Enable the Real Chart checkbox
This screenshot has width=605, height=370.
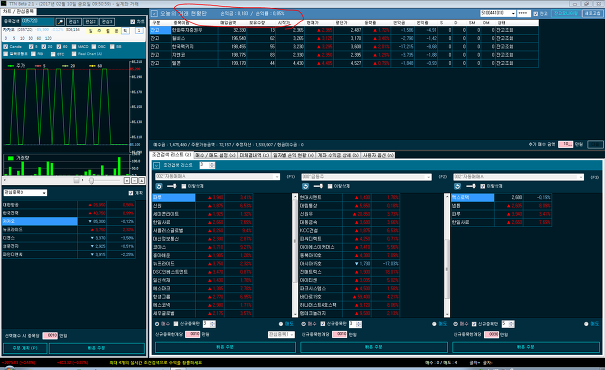[74, 54]
